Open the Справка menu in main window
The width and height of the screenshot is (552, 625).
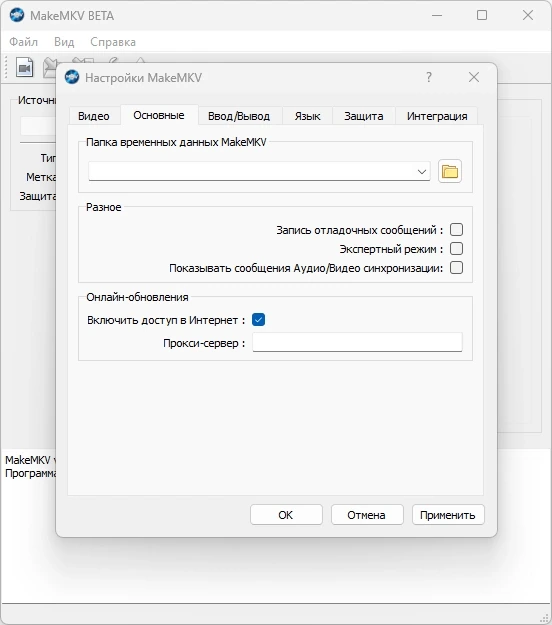[x=113, y=42]
